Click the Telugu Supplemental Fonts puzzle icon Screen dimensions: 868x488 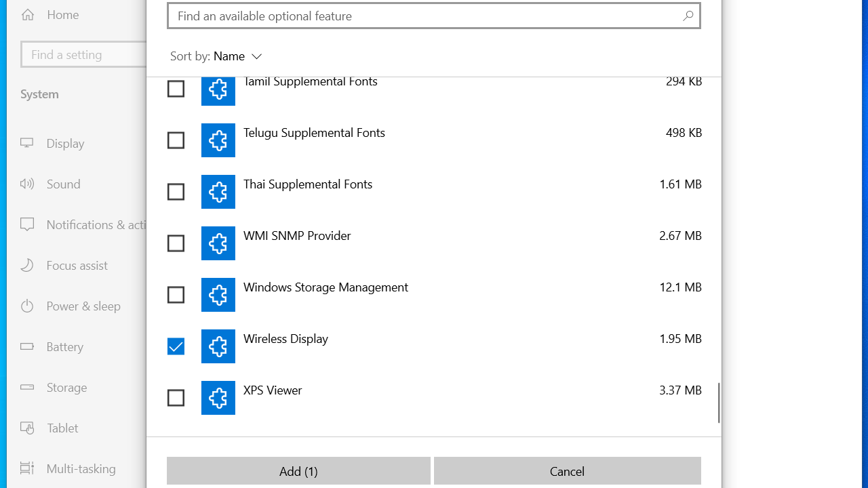218,140
